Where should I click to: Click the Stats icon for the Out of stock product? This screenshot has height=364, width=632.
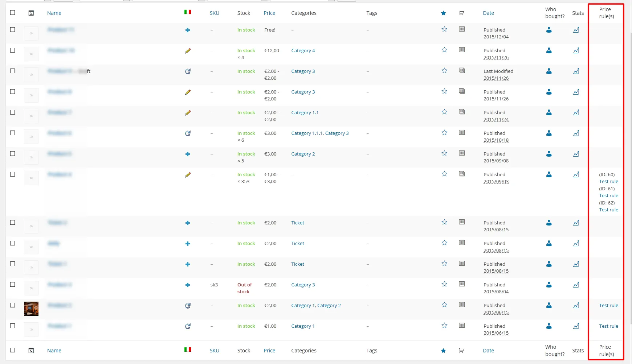point(576,285)
